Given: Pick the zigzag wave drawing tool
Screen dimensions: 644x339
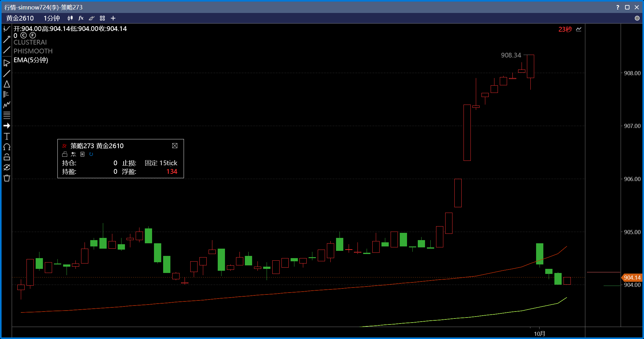Looking at the screenshot, I should click(7, 105).
